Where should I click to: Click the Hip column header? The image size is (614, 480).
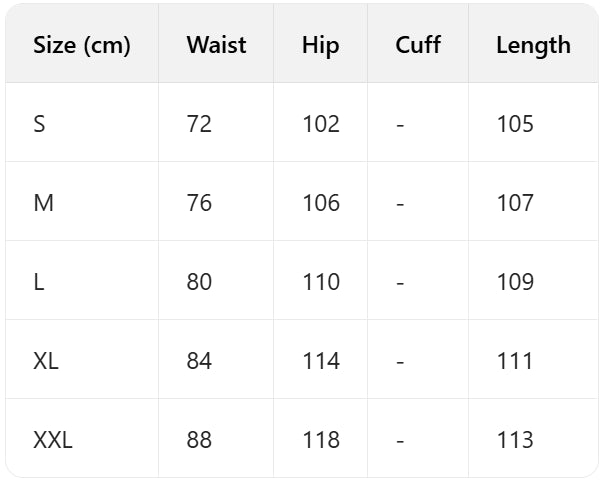point(321,45)
